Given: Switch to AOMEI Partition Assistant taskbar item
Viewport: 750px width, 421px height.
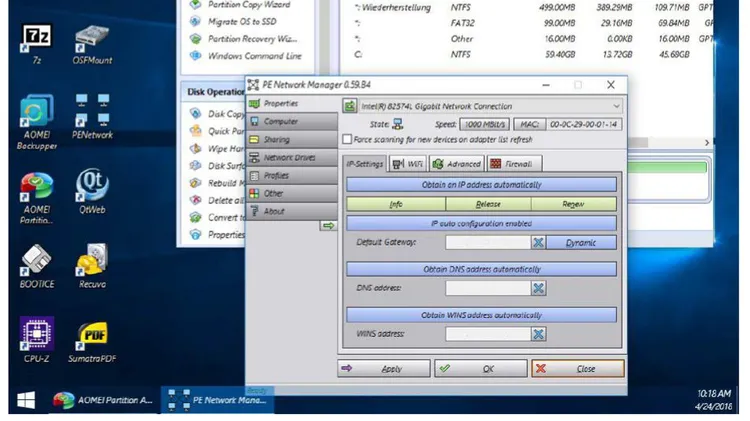Looking at the screenshot, I should click(x=102, y=400).
